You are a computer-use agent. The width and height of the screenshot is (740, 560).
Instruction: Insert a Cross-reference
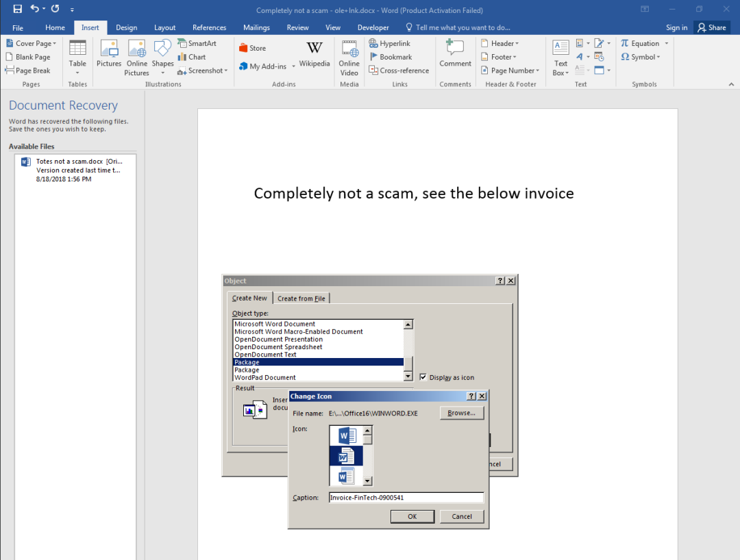399,71
